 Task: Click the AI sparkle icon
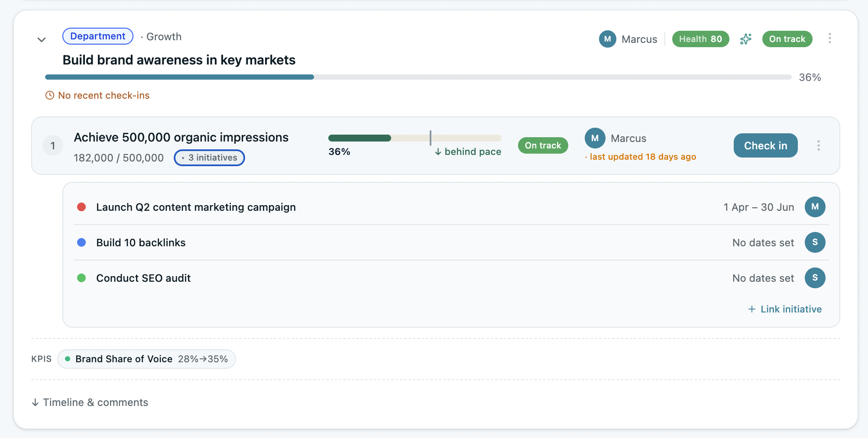[746, 39]
